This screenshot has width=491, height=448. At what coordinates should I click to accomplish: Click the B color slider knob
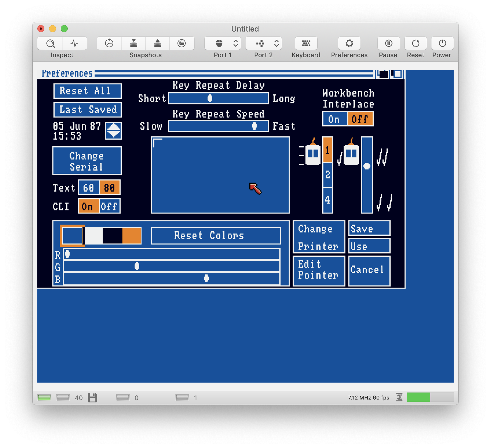pyautogui.click(x=206, y=278)
